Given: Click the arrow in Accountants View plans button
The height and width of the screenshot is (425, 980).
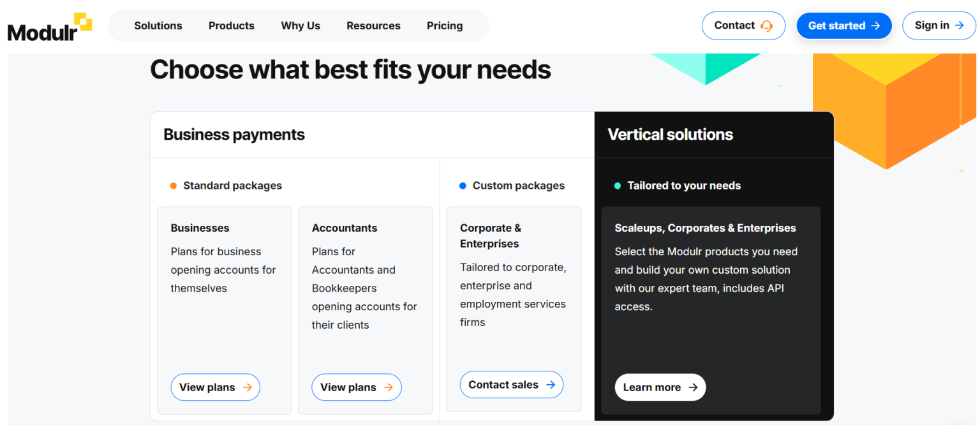Looking at the screenshot, I should coord(389,387).
